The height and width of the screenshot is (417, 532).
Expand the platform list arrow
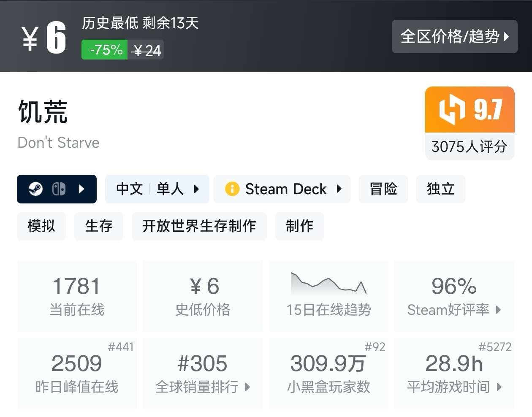[82, 189]
